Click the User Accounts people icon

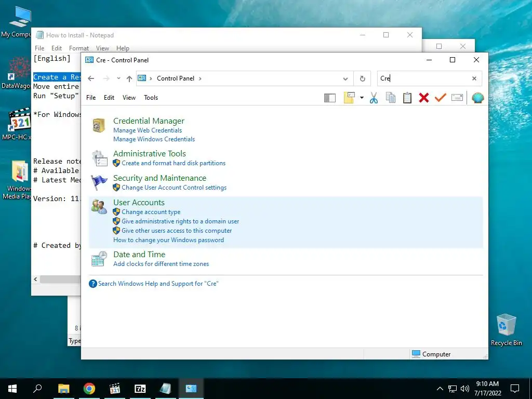pyautogui.click(x=99, y=207)
